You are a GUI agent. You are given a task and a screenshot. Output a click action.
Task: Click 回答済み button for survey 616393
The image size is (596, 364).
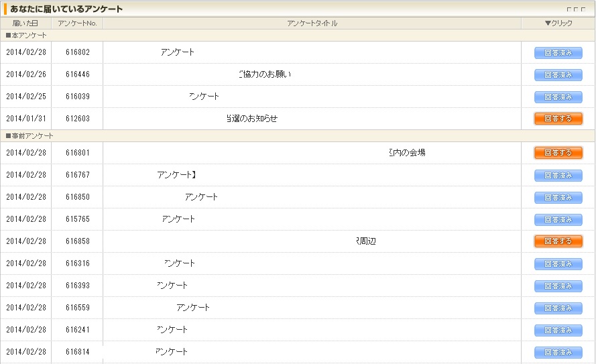point(558,286)
